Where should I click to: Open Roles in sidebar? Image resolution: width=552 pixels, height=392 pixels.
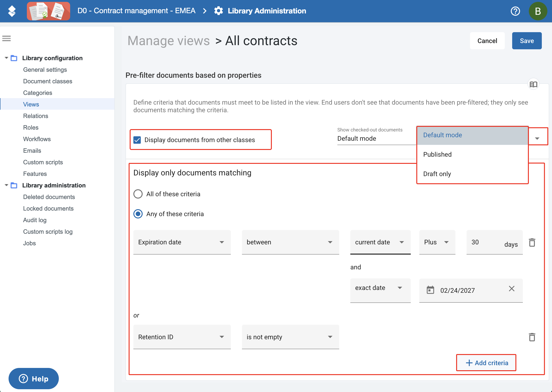pyautogui.click(x=31, y=128)
